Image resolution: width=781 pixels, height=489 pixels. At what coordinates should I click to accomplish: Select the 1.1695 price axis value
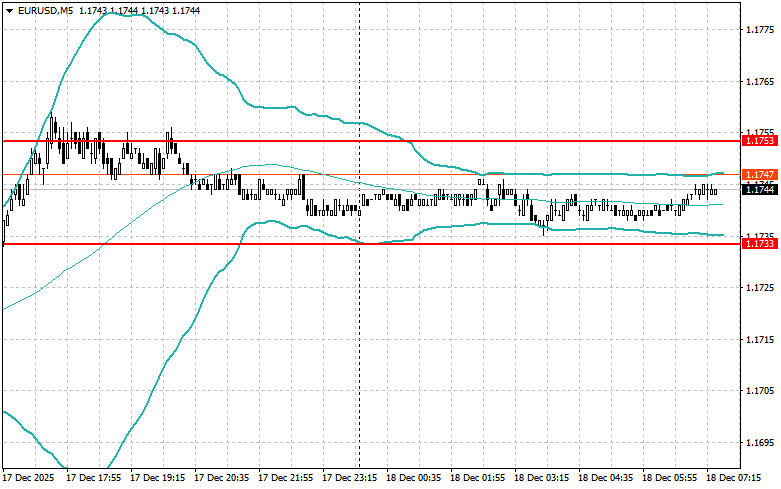coord(760,442)
